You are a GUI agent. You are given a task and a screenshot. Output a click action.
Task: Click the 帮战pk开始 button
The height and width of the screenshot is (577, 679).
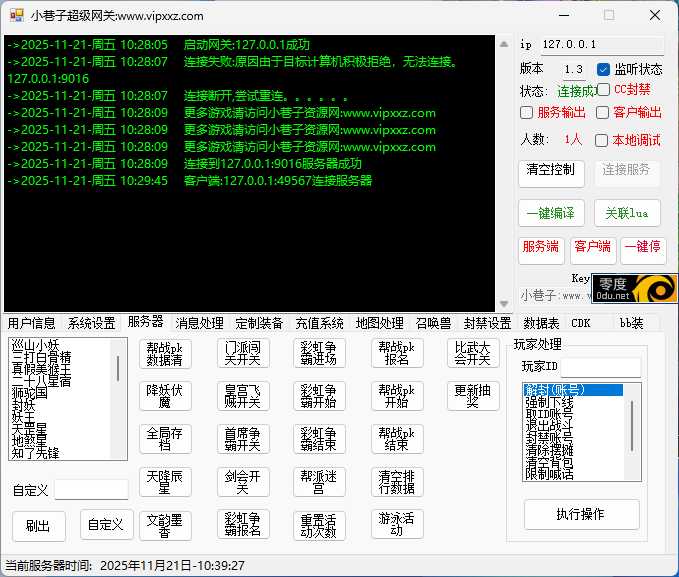coord(397,396)
